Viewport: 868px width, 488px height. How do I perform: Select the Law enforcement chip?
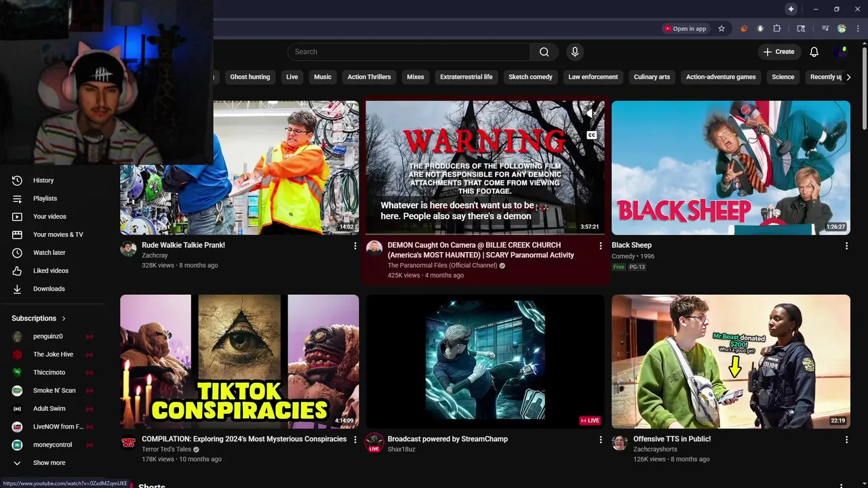point(593,77)
